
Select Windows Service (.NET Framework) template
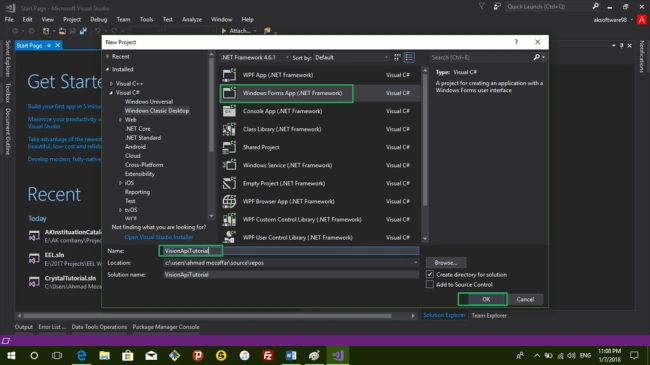coord(319,165)
